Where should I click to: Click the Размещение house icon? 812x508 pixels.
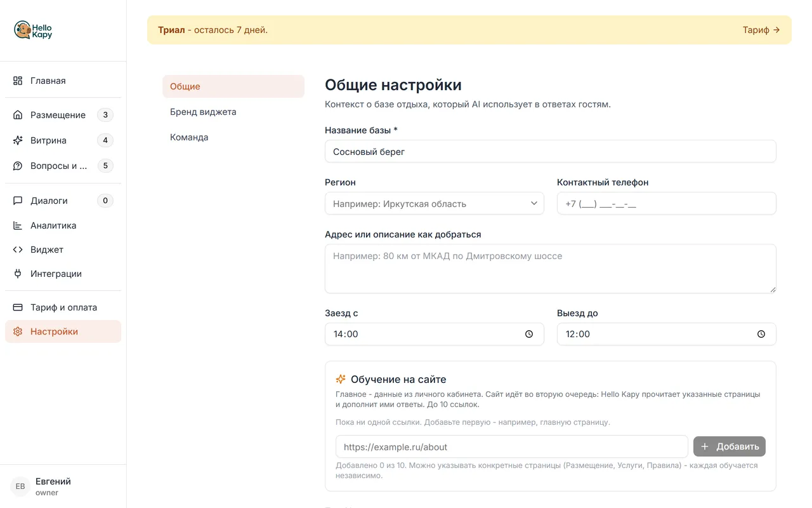coord(18,115)
